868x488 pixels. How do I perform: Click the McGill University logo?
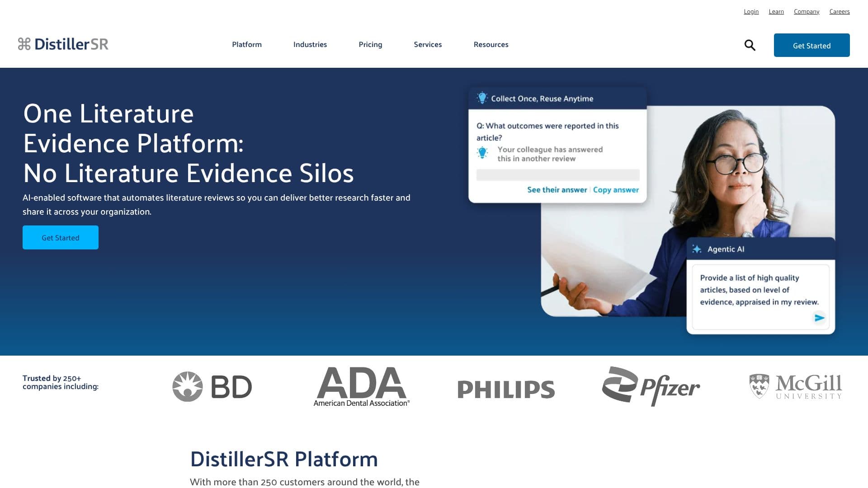point(795,386)
